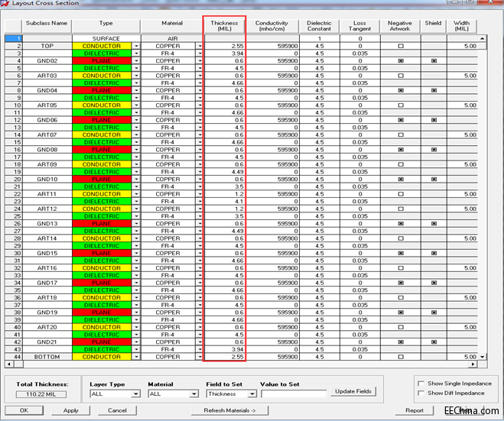
Task: Open Material dropdown for TOP layer
Action: click(x=200, y=46)
